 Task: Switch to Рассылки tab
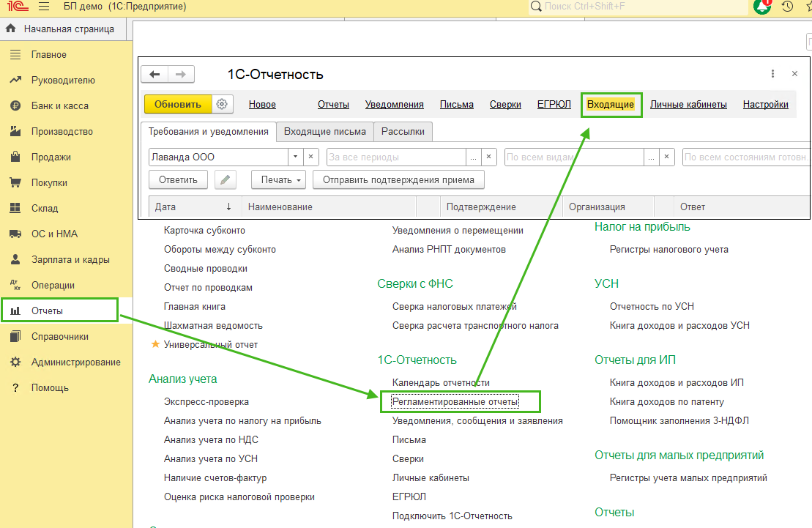[x=403, y=132]
